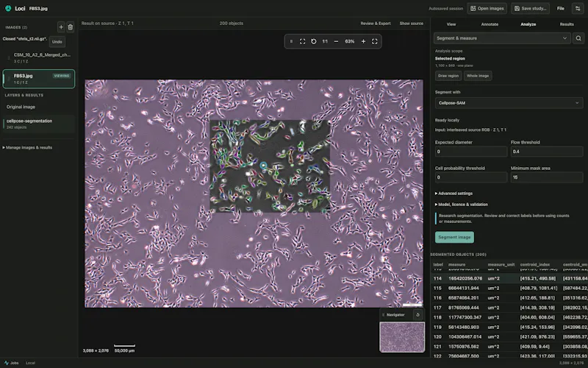Select the Analyze tab
Screen dimensions: 588x368
[528, 24]
